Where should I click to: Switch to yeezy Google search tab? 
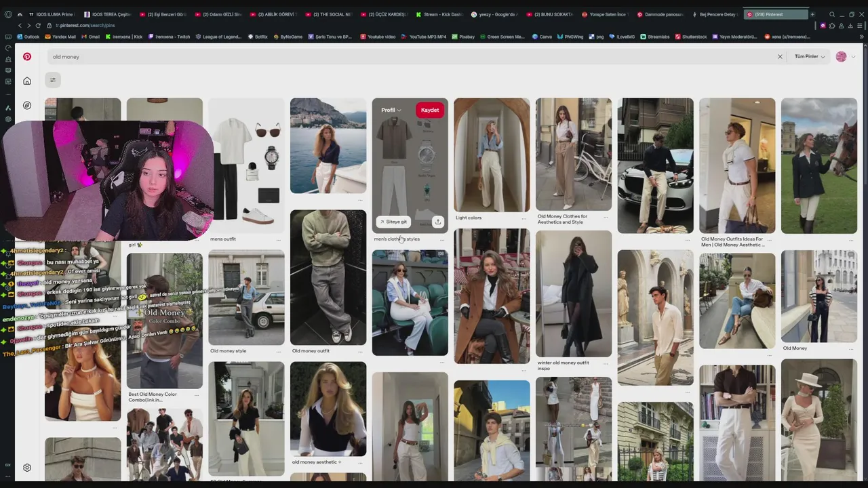click(x=496, y=14)
